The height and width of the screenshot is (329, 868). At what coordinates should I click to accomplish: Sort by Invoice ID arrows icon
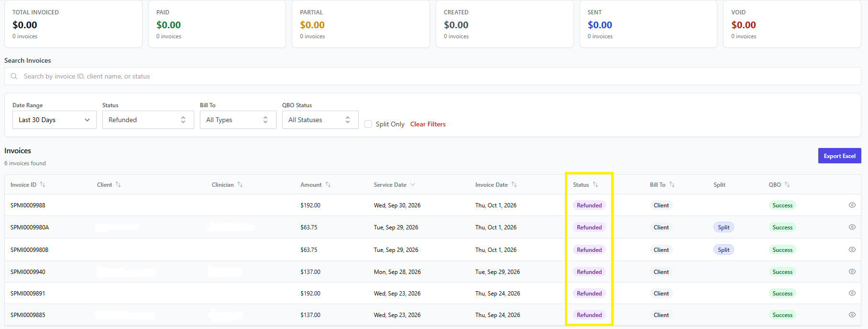click(x=43, y=184)
